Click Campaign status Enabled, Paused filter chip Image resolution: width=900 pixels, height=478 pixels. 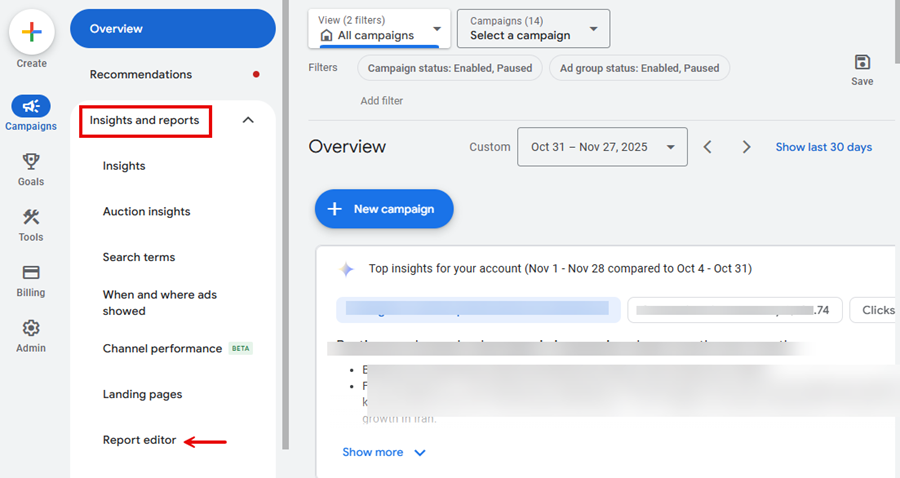450,68
